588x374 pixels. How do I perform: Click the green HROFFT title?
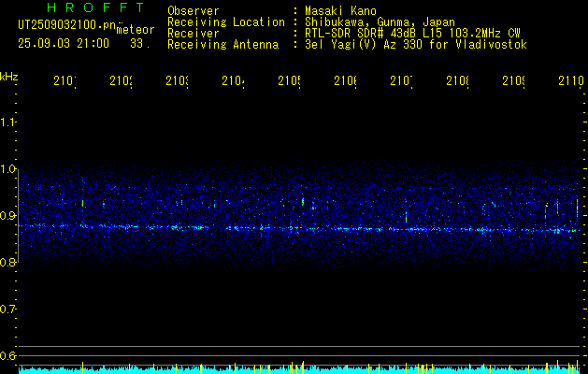[x=96, y=7]
